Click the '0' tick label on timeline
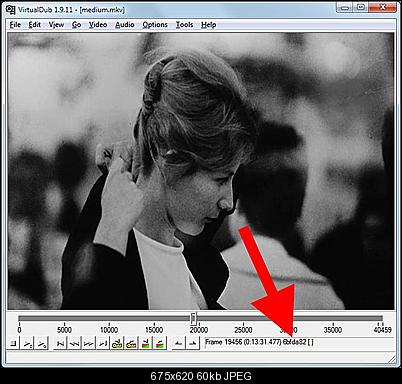This screenshot has width=402, height=384. [x=19, y=330]
